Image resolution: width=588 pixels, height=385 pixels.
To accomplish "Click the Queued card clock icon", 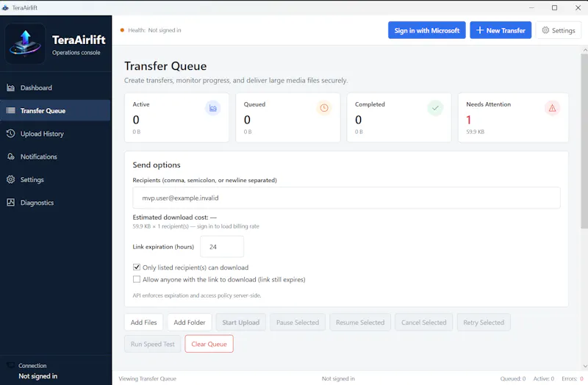I will 324,108.
